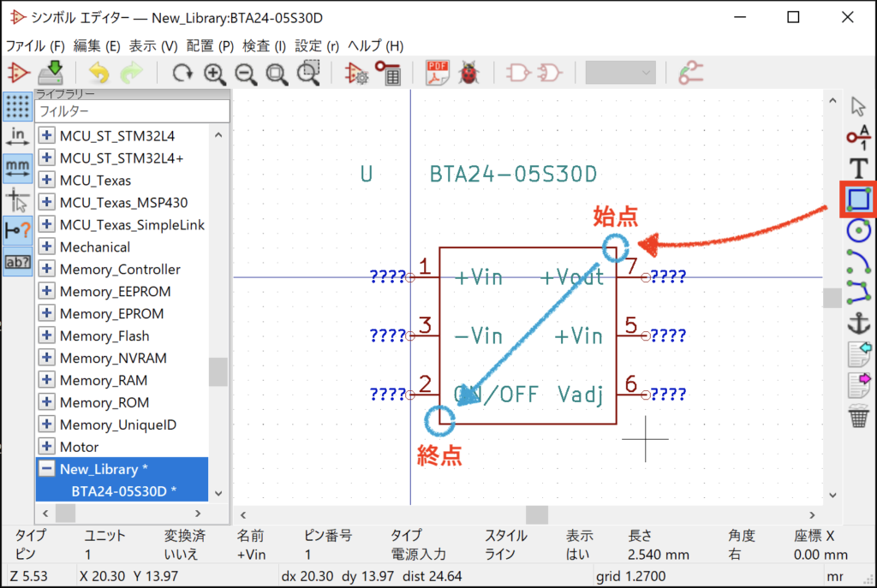Click the canvas vertical scrollbar thumb
This screenshot has height=588, width=877.
[832, 298]
